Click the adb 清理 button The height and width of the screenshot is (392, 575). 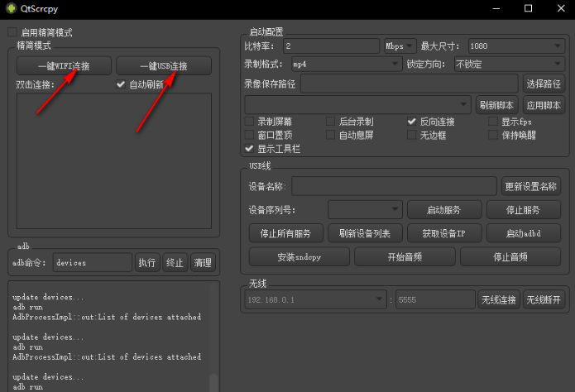pyautogui.click(x=203, y=262)
